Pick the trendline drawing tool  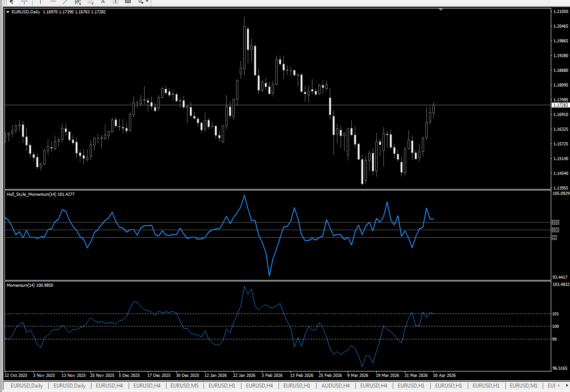pyautogui.click(x=65, y=2)
